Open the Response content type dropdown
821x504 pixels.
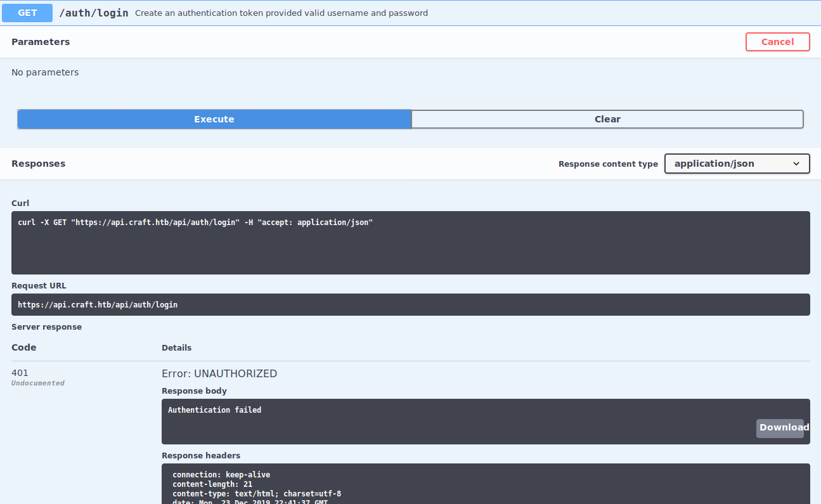[735, 164]
